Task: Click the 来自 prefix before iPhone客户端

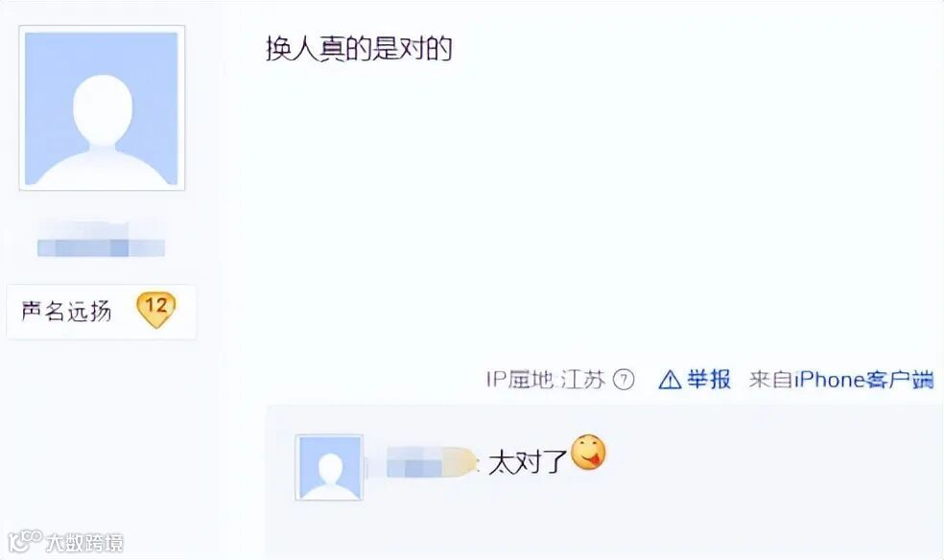Action: (770, 380)
